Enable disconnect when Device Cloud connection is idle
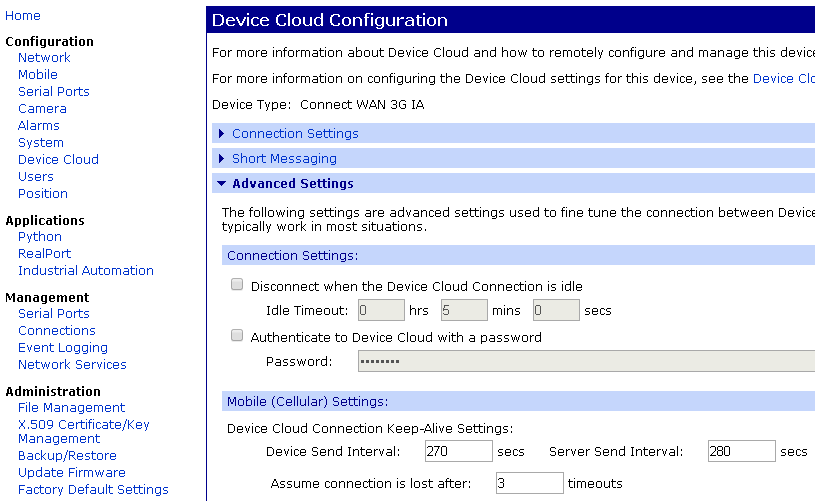The width and height of the screenshot is (815, 501). pos(237,285)
